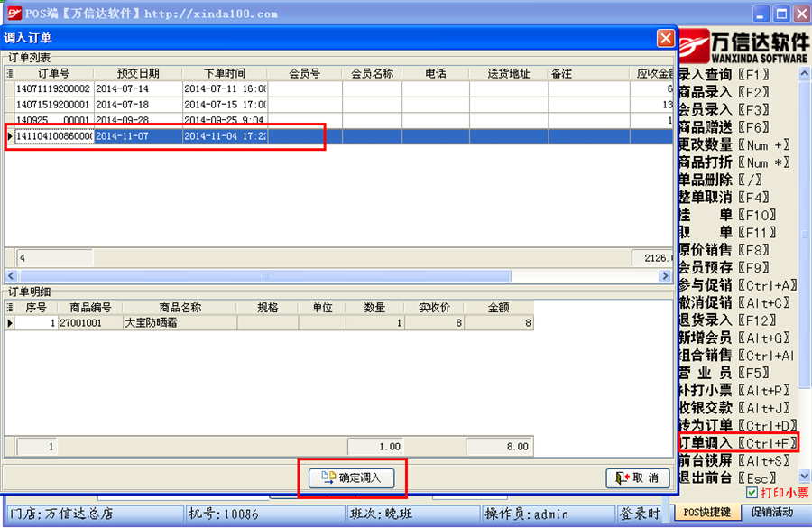Select order row dated 2014-07-18
The image size is (812, 528).
click(x=123, y=105)
